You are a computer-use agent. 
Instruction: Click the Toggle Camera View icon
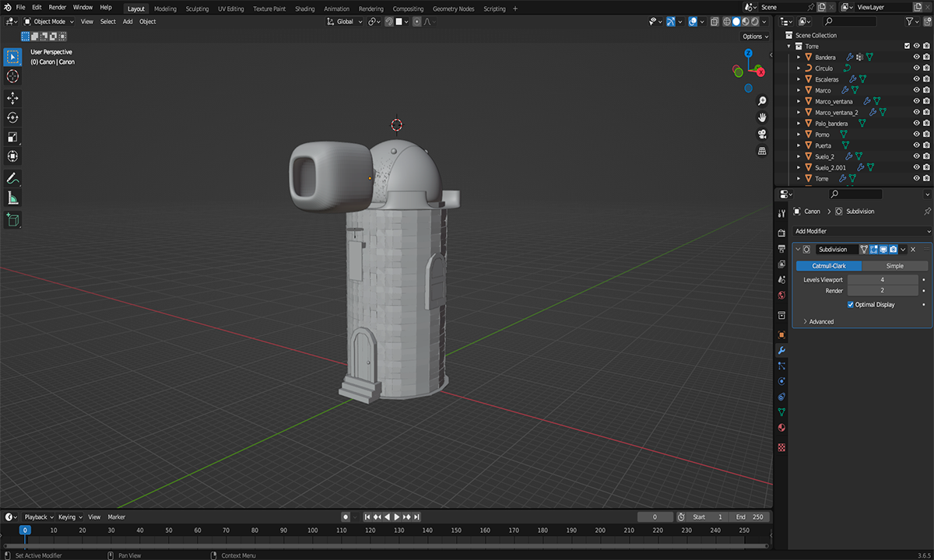click(x=762, y=134)
